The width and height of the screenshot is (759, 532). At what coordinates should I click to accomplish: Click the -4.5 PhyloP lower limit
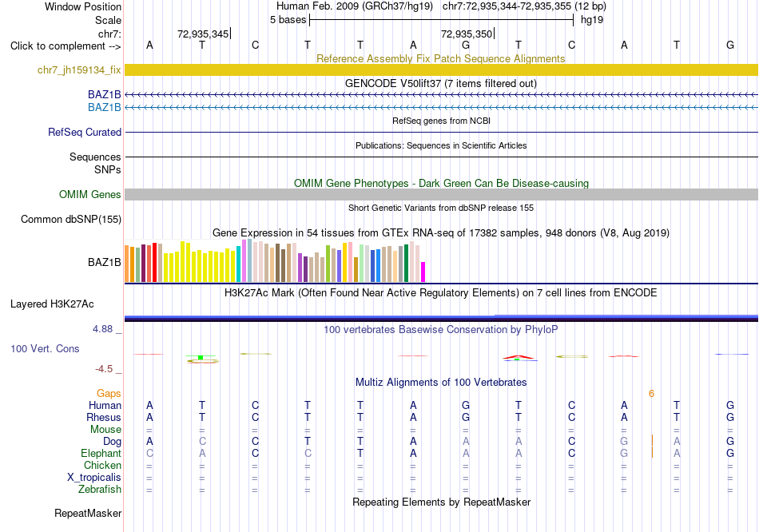tap(104, 369)
